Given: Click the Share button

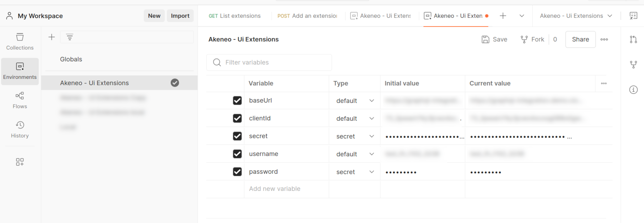Looking at the screenshot, I should (x=580, y=40).
